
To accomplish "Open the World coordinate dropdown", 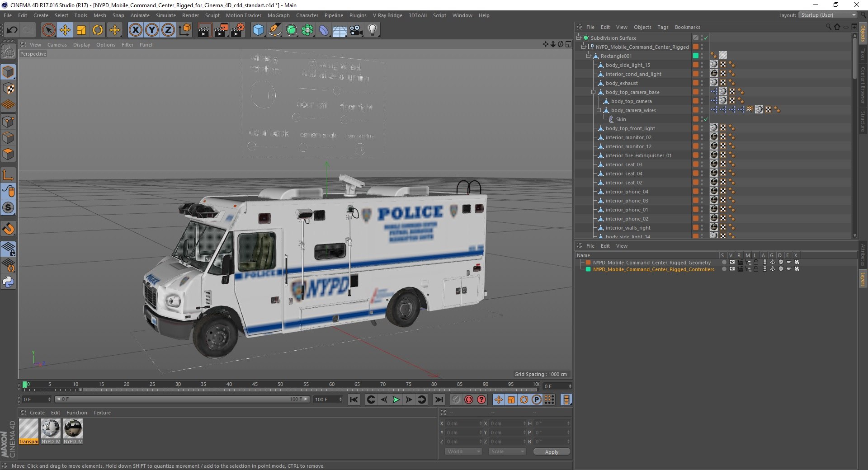I will pos(463,451).
